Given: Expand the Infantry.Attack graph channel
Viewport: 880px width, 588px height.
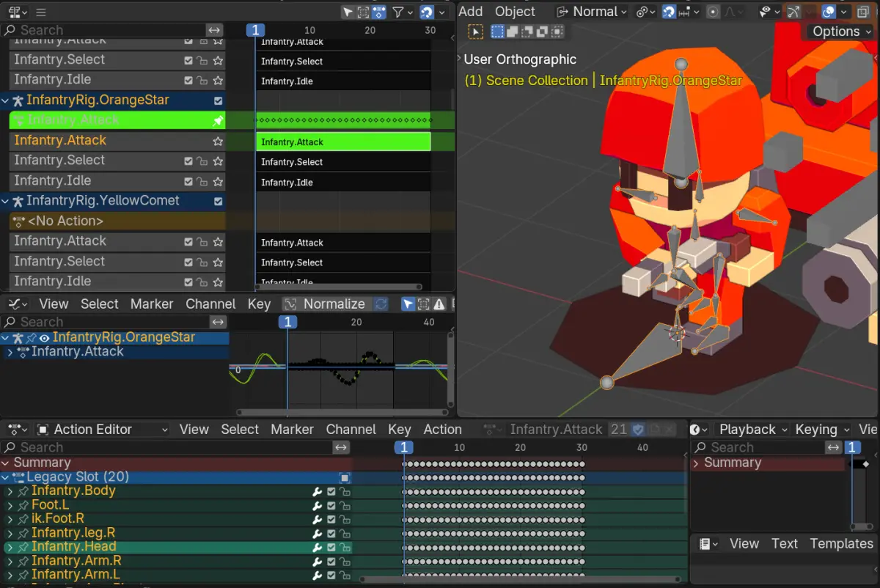Looking at the screenshot, I should [10, 352].
